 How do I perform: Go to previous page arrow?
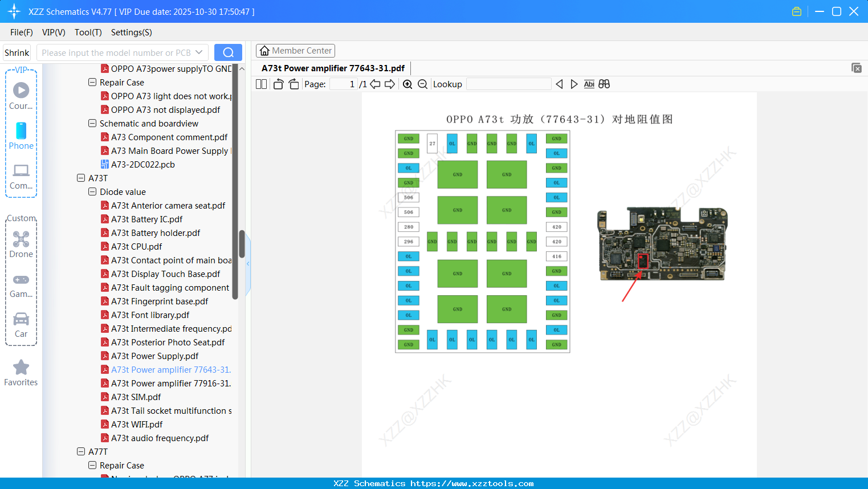[375, 84]
